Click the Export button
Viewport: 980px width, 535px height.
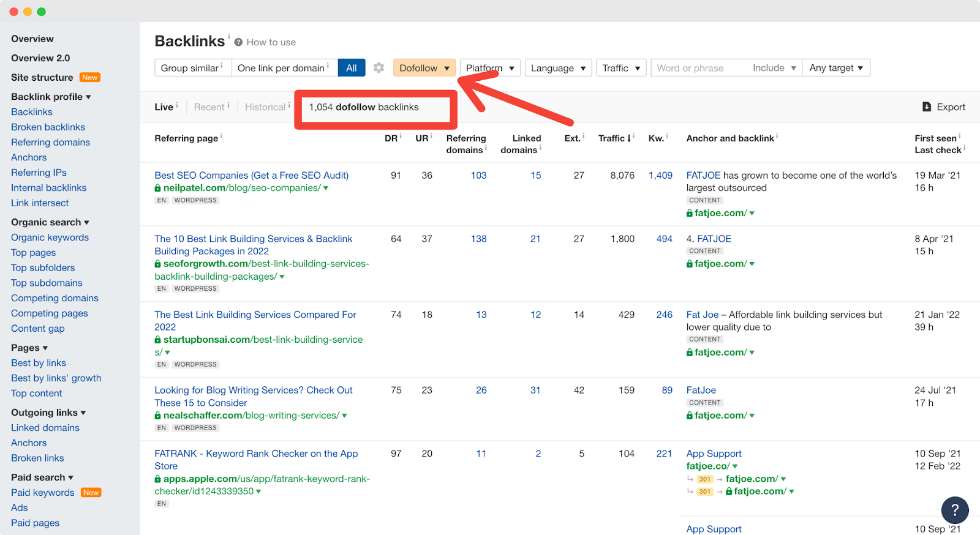pyautogui.click(x=944, y=107)
